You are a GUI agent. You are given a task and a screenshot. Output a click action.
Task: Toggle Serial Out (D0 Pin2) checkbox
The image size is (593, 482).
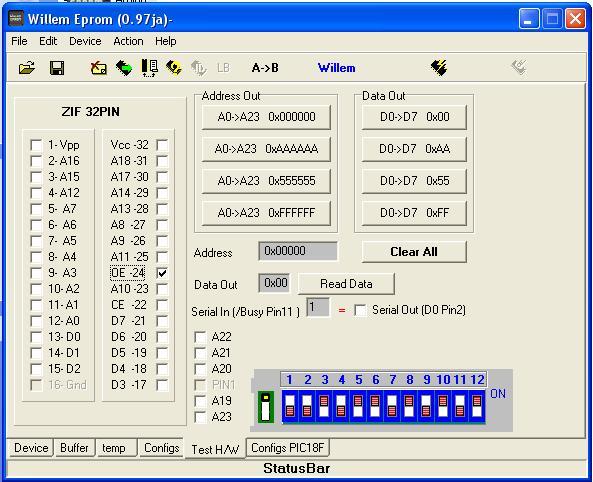(360, 310)
